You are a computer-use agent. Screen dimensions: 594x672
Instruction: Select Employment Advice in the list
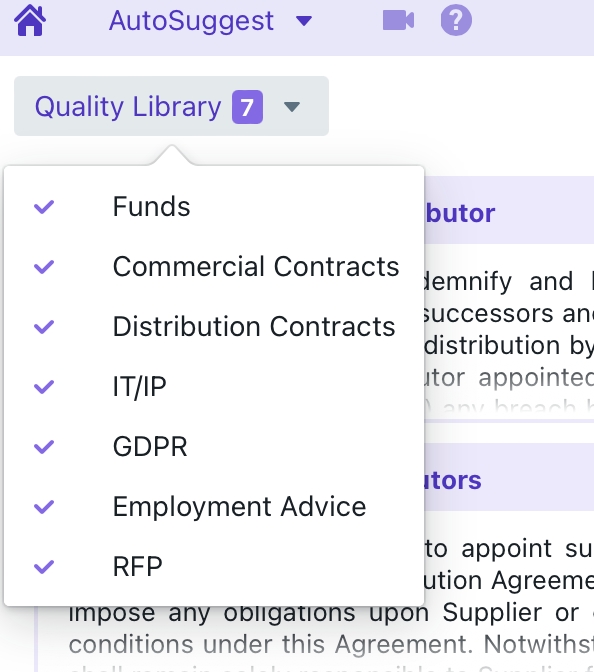(239, 507)
